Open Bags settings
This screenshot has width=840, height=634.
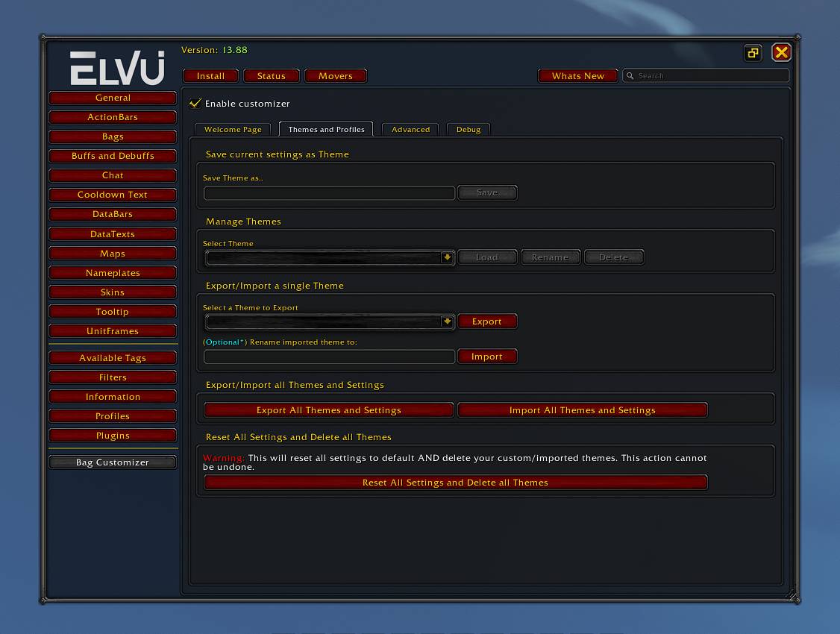coord(113,136)
